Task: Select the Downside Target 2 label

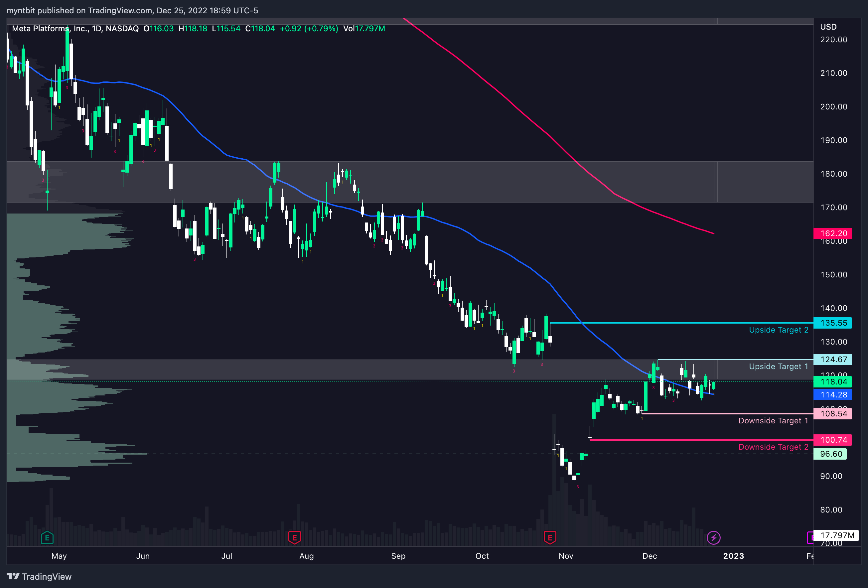Action: (773, 447)
